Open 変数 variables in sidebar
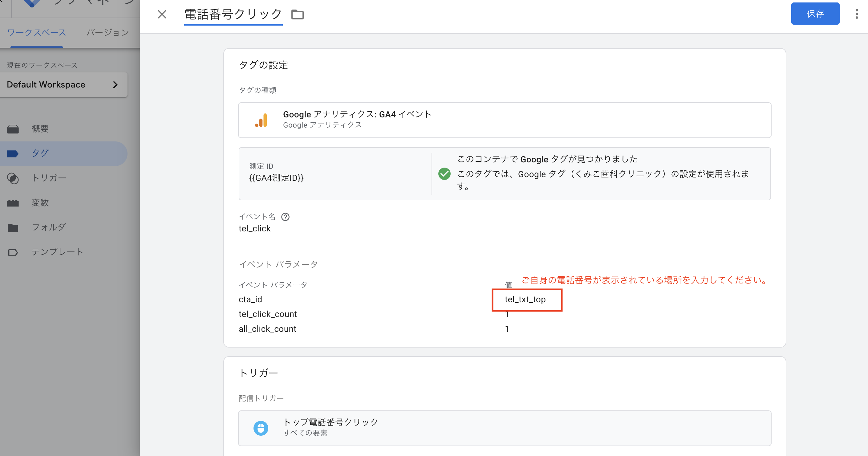 click(40, 202)
